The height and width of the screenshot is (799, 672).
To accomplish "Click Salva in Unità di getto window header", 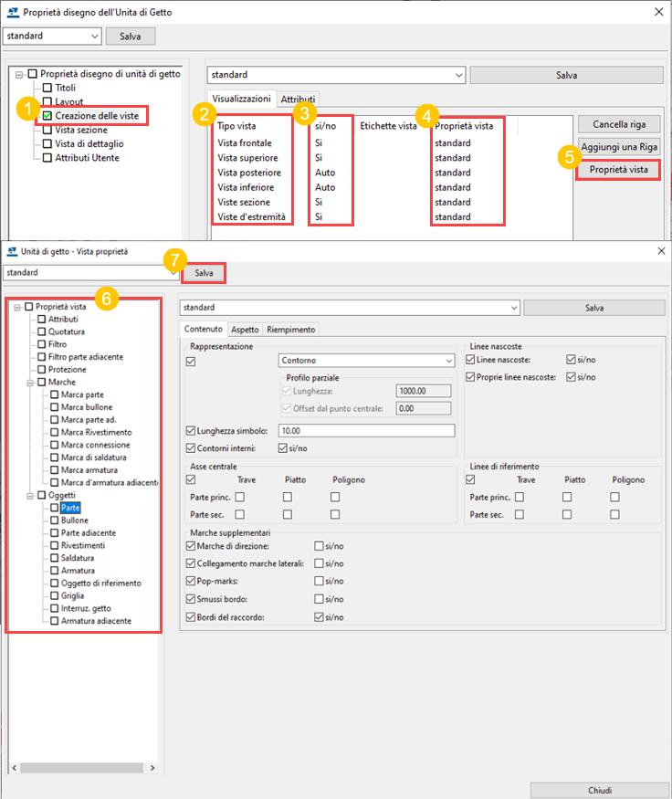I will point(204,273).
